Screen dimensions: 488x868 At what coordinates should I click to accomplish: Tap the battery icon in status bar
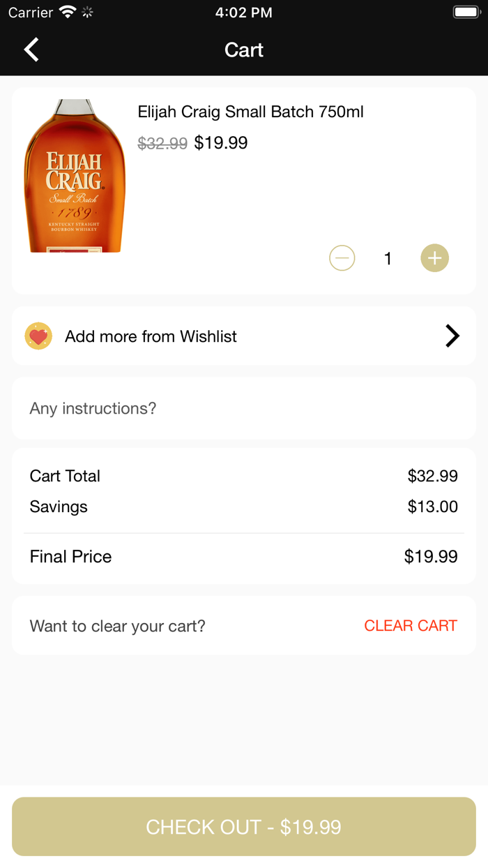[x=465, y=13]
